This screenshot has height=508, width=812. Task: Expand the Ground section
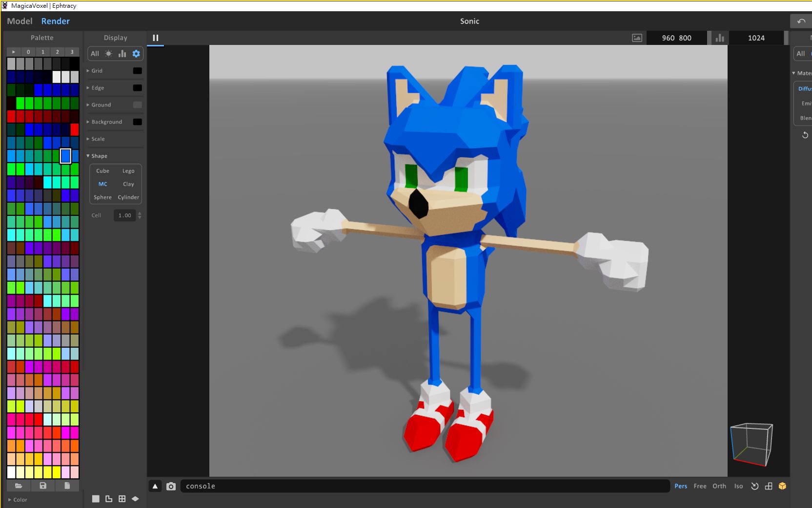99,105
